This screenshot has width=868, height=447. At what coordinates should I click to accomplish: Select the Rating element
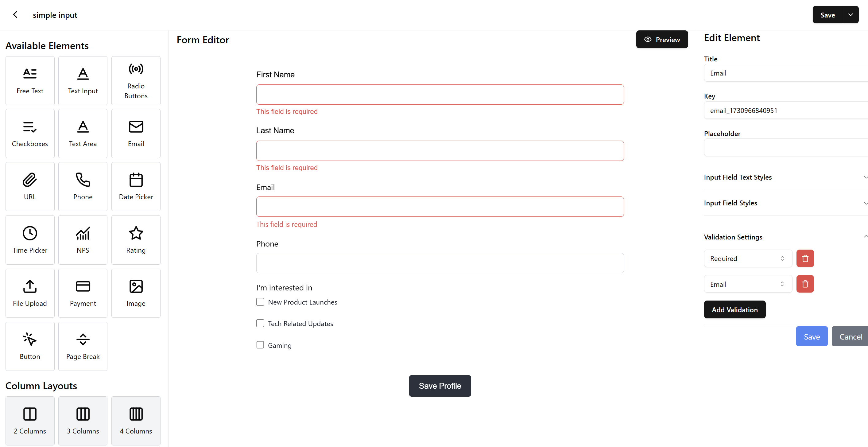pyautogui.click(x=136, y=240)
